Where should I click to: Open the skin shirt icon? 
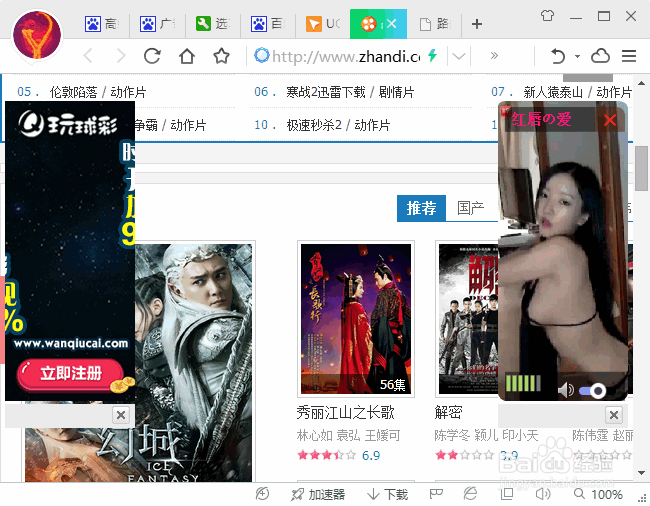click(x=547, y=16)
